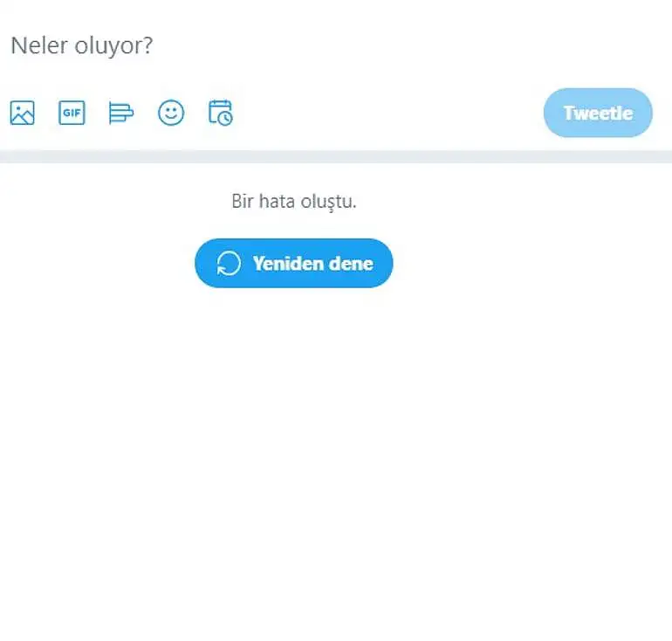Click the gray divider below the composer

coord(336,156)
